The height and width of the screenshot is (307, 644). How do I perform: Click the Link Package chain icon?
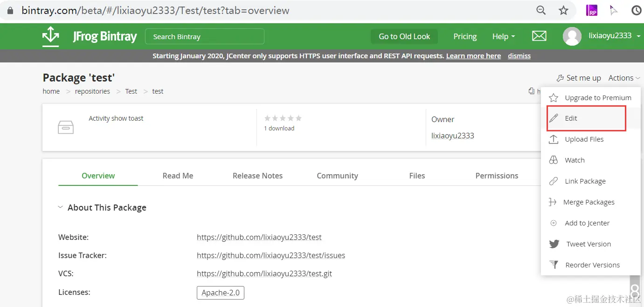click(554, 181)
